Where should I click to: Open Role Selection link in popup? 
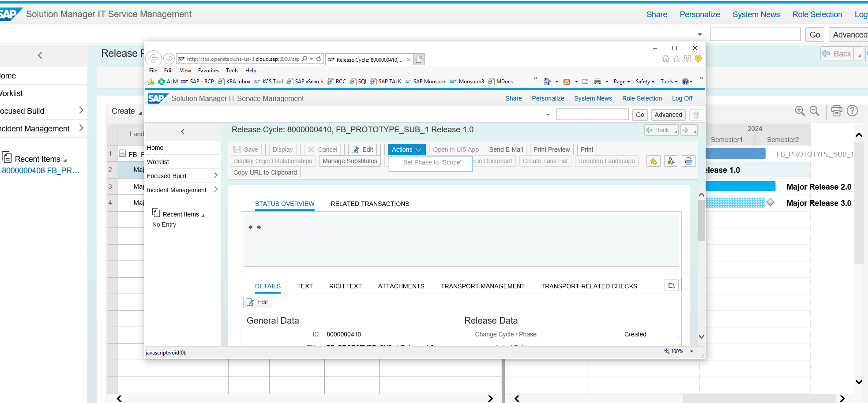click(x=642, y=98)
